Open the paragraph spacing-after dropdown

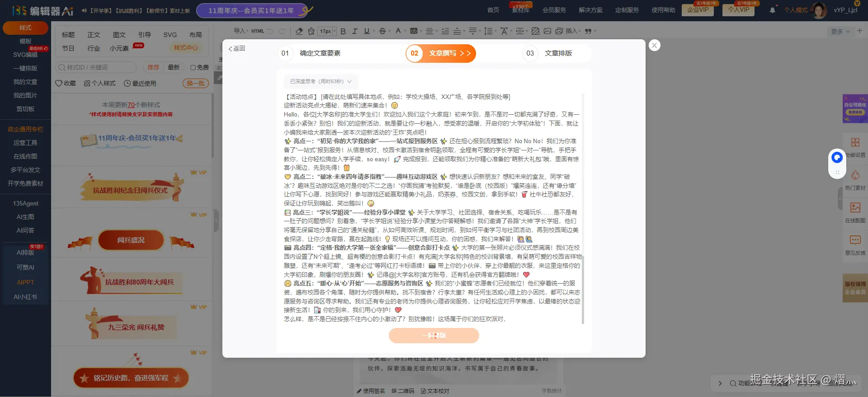[474, 31]
